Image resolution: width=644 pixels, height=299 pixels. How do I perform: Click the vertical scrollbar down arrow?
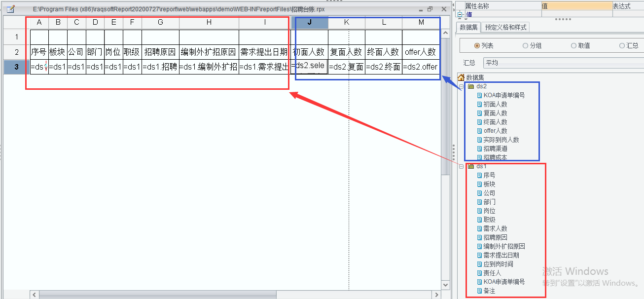coord(446,285)
